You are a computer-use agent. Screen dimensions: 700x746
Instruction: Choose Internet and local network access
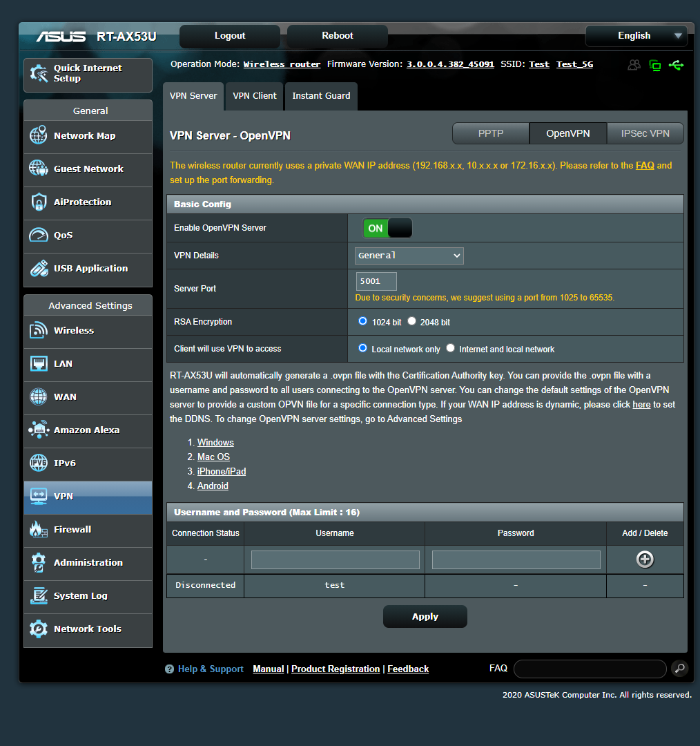[450, 348]
